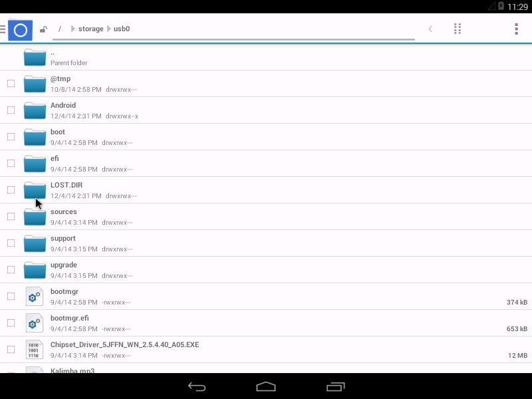Expand the breadcrumb arrow before usb0

click(109, 29)
